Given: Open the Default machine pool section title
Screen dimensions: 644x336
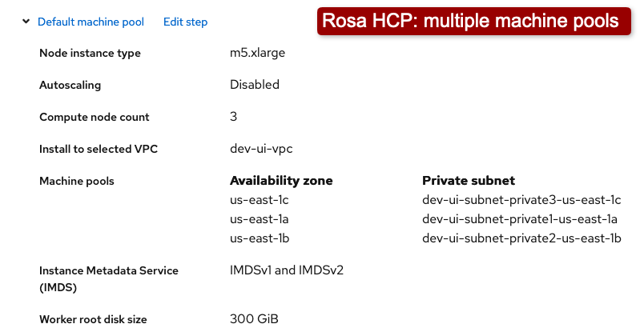Looking at the screenshot, I should click(x=91, y=22).
